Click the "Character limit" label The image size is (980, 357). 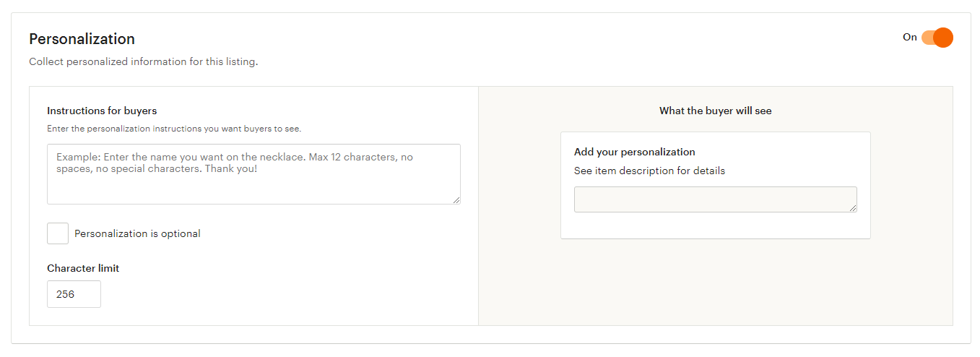(x=83, y=268)
